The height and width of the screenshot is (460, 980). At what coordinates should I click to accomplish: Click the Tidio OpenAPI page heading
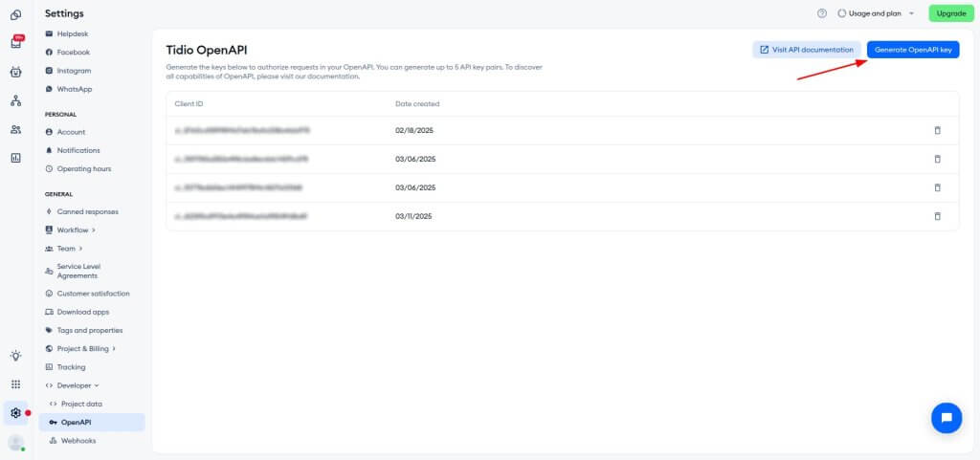click(207, 50)
